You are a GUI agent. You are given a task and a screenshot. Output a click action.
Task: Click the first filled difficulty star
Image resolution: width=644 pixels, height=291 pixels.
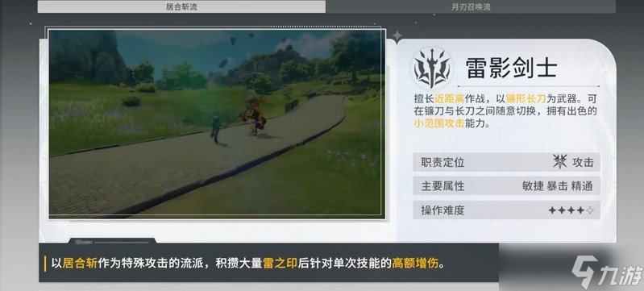coord(552,210)
